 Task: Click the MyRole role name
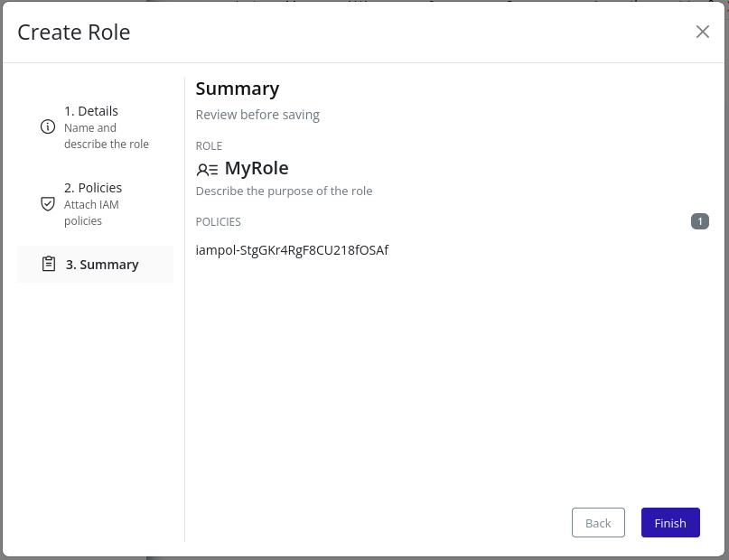pos(256,168)
